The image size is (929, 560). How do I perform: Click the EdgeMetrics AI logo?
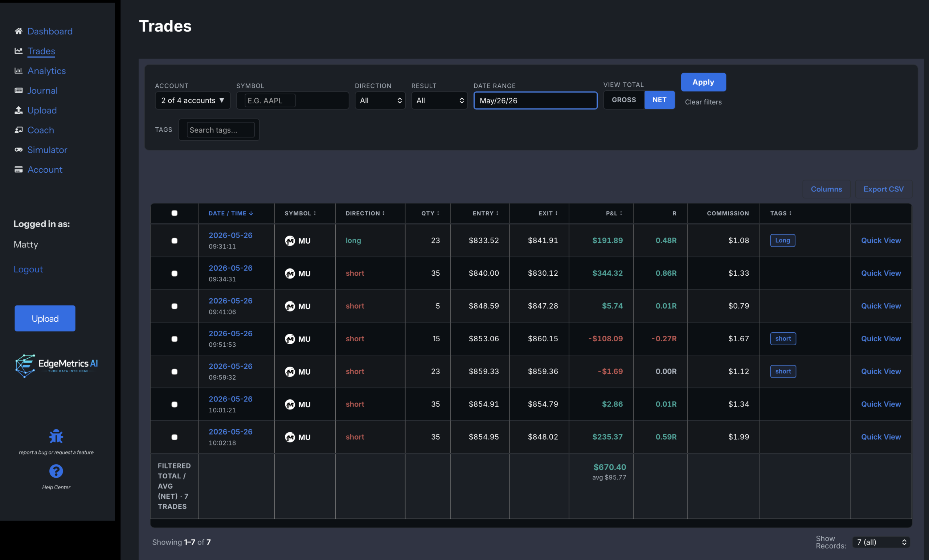[x=57, y=366]
